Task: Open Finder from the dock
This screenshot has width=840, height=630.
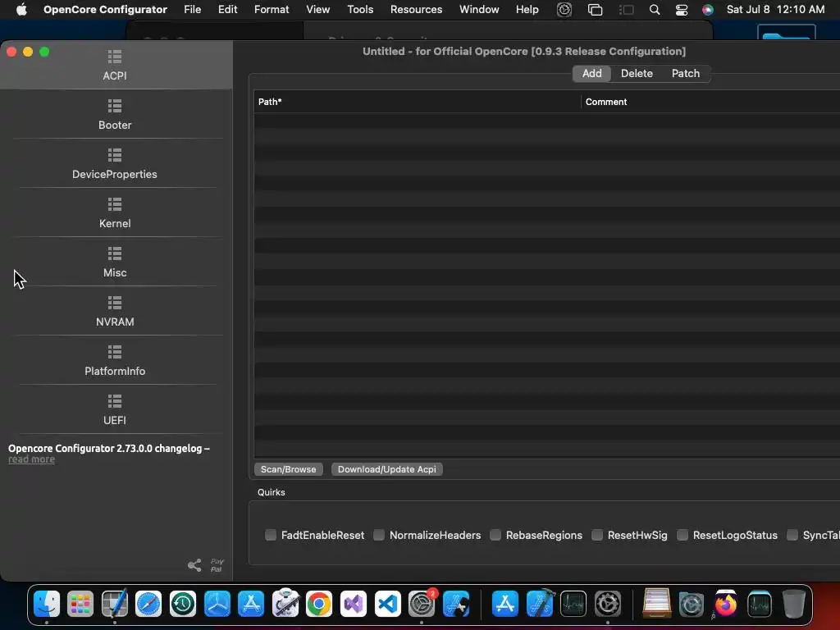Action: [47, 604]
